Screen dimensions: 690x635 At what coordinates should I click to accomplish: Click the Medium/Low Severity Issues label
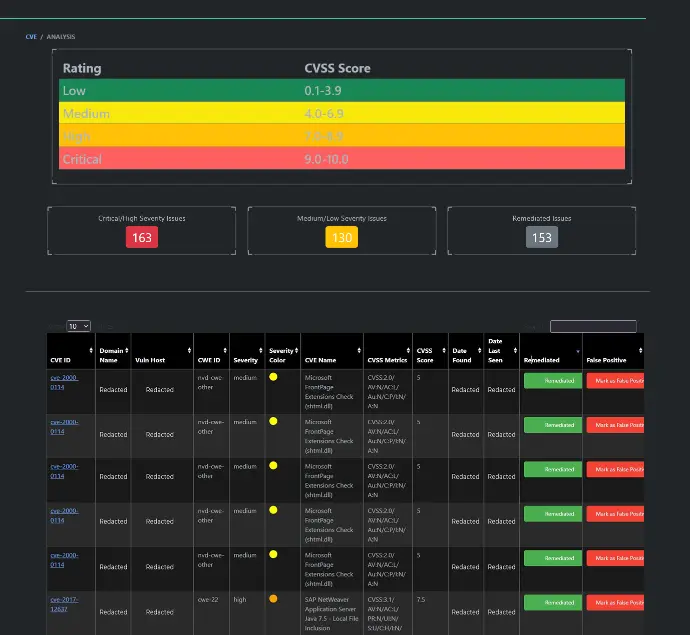click(341, 218)
